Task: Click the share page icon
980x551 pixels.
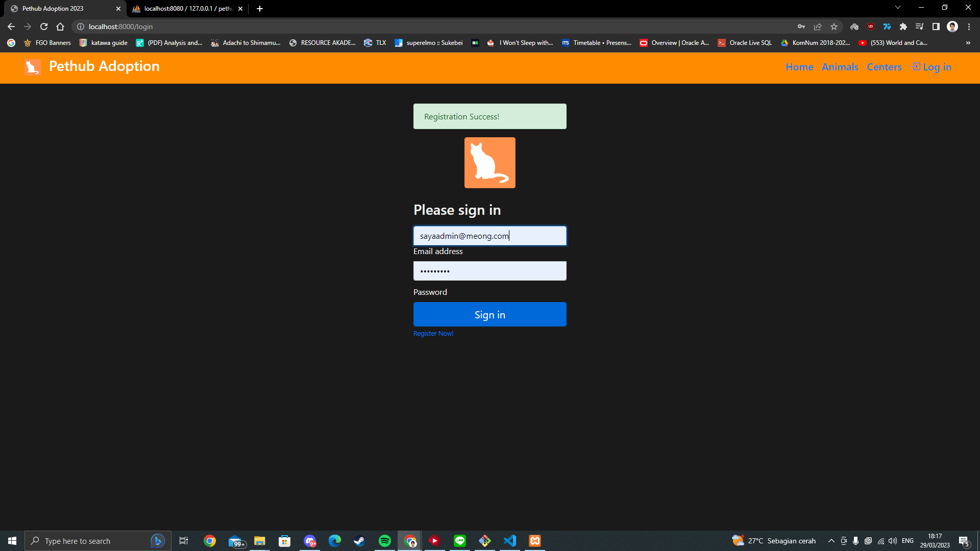Action: tap(818, 27)
